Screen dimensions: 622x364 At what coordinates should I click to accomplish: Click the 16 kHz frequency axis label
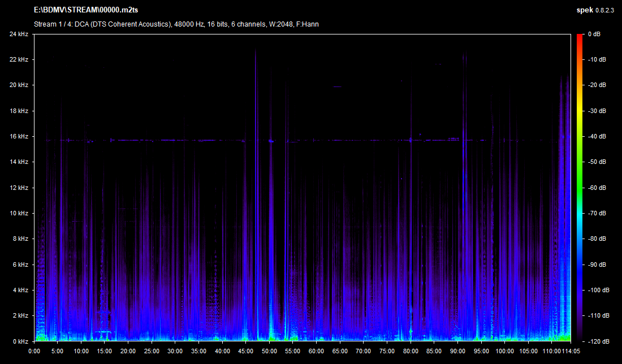pyautogui.click(x=19, y=136)
